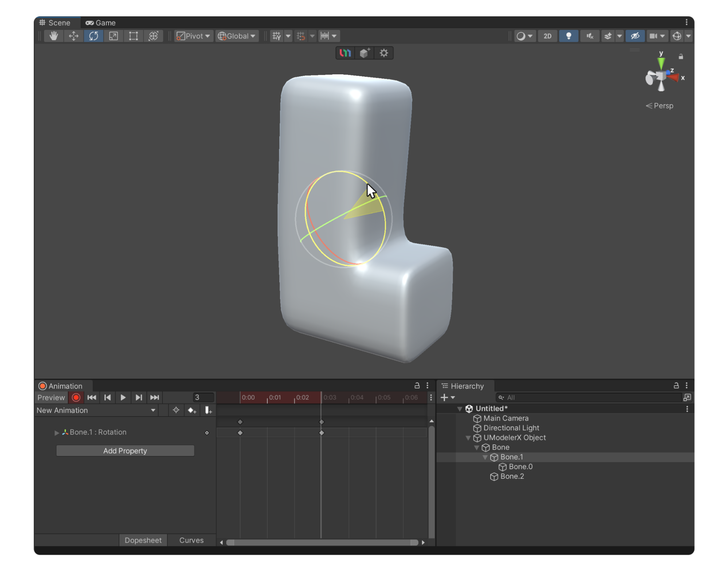Click the UModelerX settings gear icon
This screenshot has width=728, height=571.
[383, 53]
